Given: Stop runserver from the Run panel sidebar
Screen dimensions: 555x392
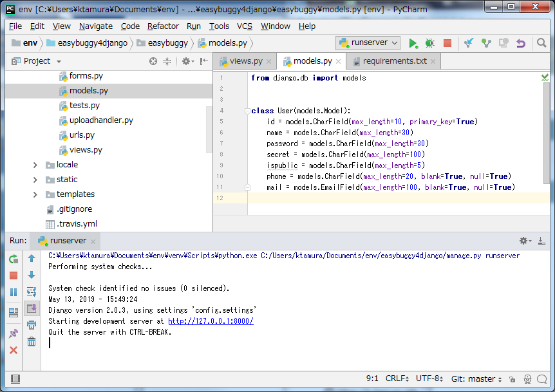Looking at the screenshot, I should [14, 275].
